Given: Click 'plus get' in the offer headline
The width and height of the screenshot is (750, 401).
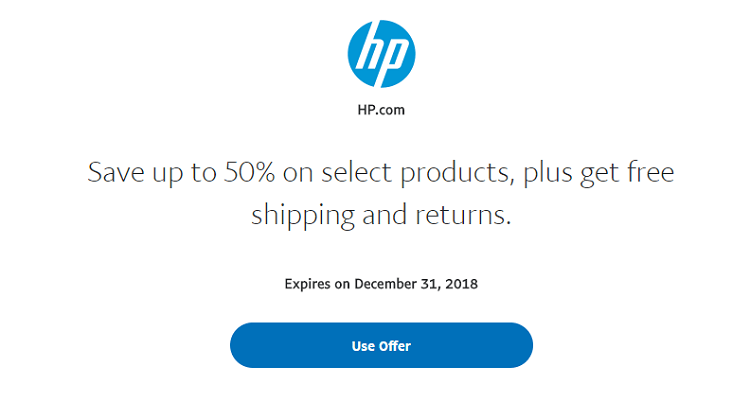Looking at the screenshot, I should pos(572,173).
